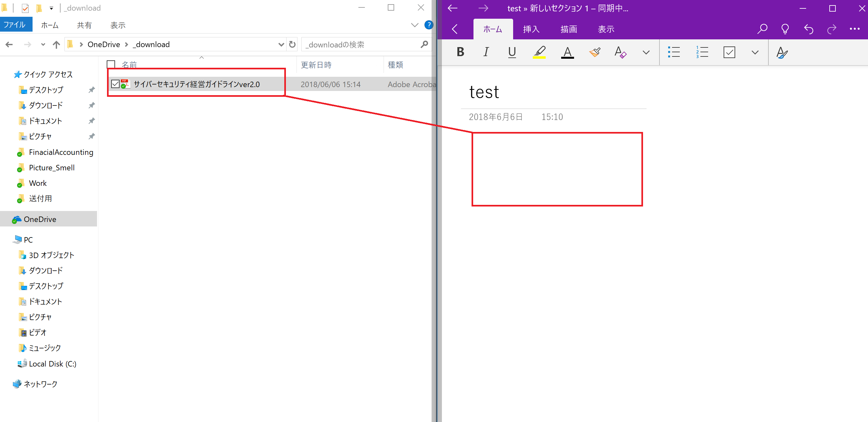Open OneNote search
868x422 pixels.
point(762,29)
